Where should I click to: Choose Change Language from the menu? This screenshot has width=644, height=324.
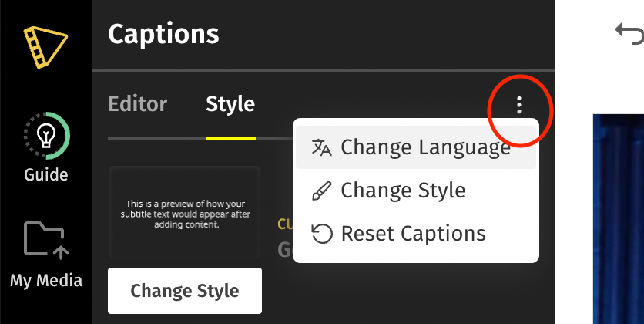point(416,147)
